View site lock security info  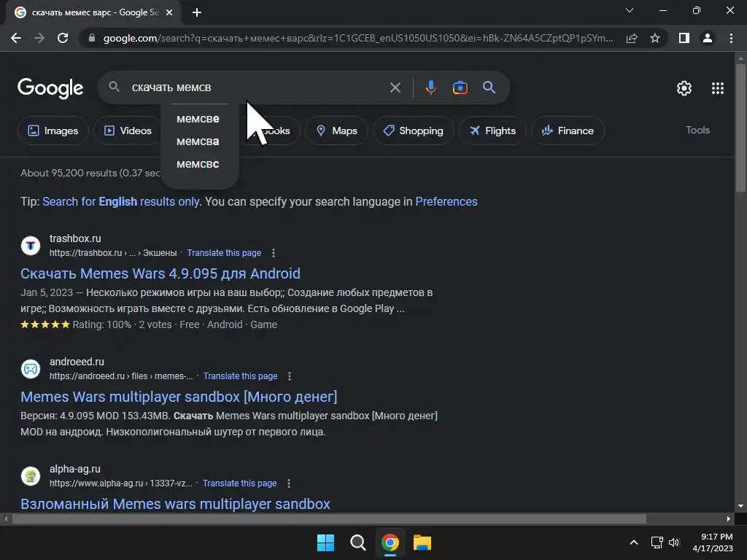click(x=92, y=38)
